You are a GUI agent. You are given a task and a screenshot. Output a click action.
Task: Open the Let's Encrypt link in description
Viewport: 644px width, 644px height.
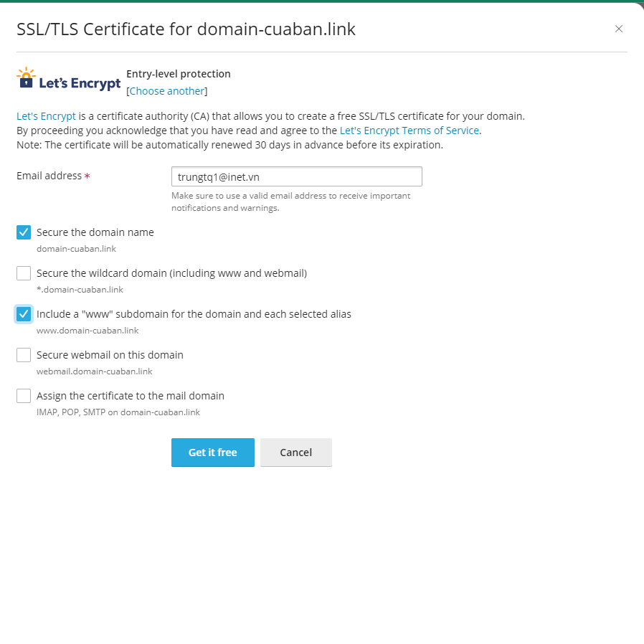pyautogui.click(x=46, y=116)
